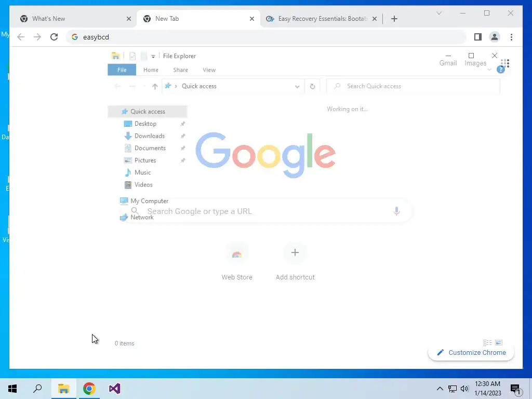The image size is (532, 399).
Task: Start voice search with microphone icon
Action: tap(396, 211)
